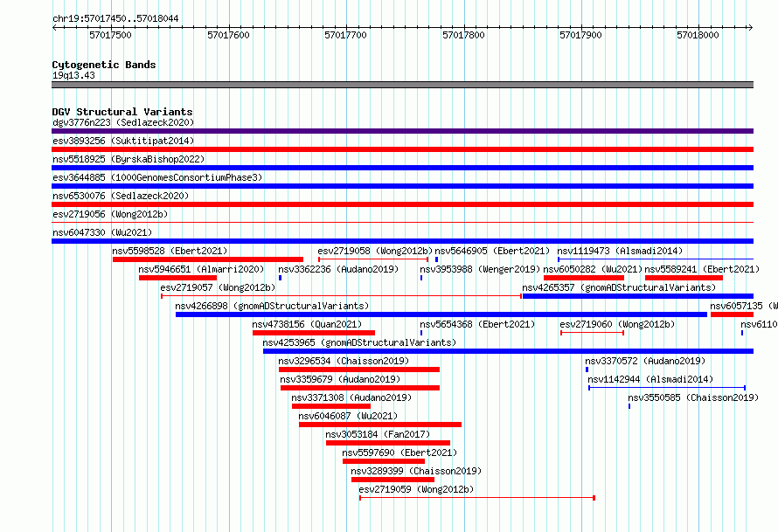This screenshot has height=532, width=778.
Task: Click ruler position label 57017600
Action: coord(228,35)
